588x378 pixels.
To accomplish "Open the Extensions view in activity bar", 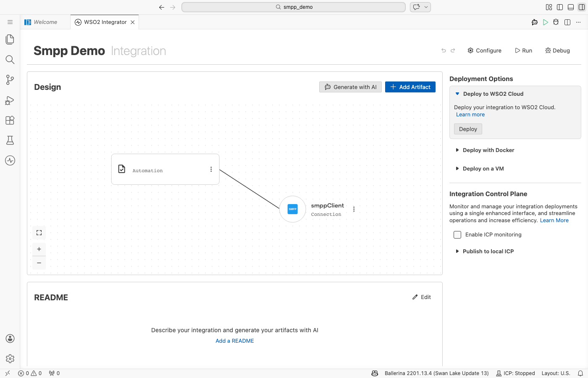I will pos(10,120).
